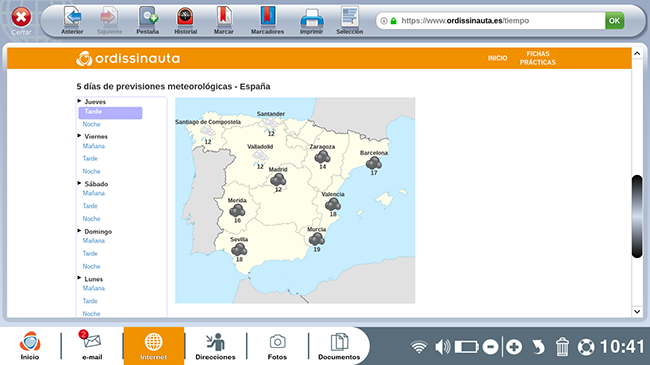
Task: Select the Viernes Mañana forecast
Action: tap(94, 146)
